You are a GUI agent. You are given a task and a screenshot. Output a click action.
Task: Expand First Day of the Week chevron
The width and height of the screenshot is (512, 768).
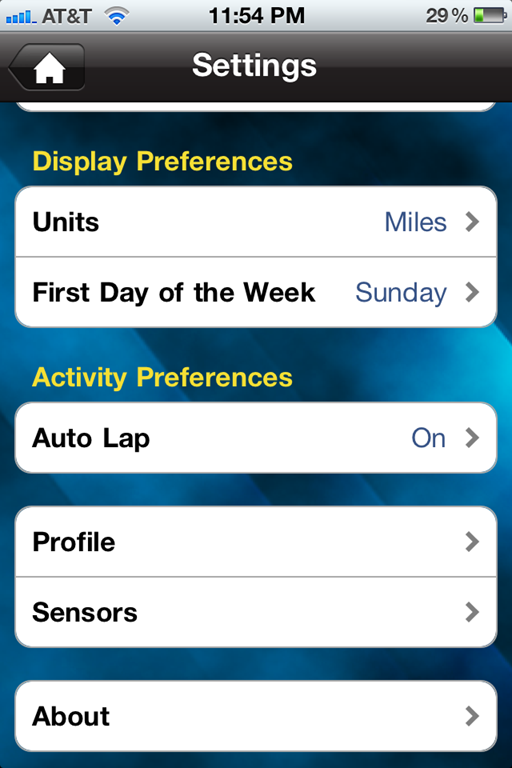[x=472, y=292]
